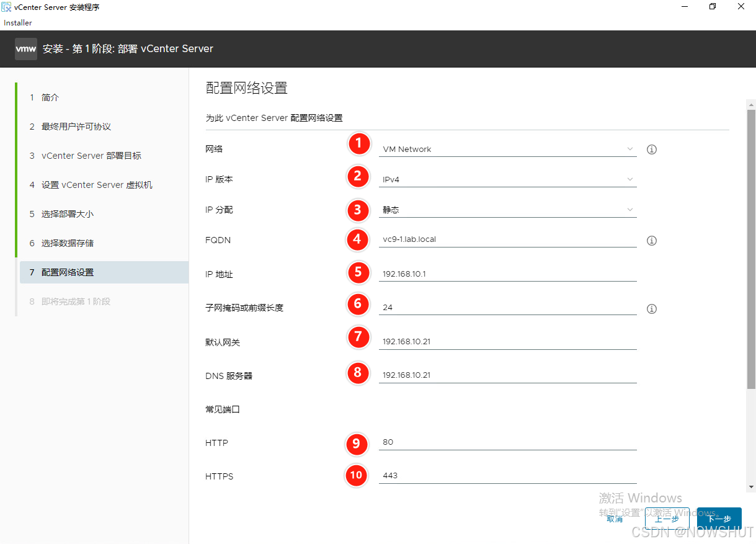Click the IP 地址 input field
This screenshot has width=756, height=544.
click(507, 274)
